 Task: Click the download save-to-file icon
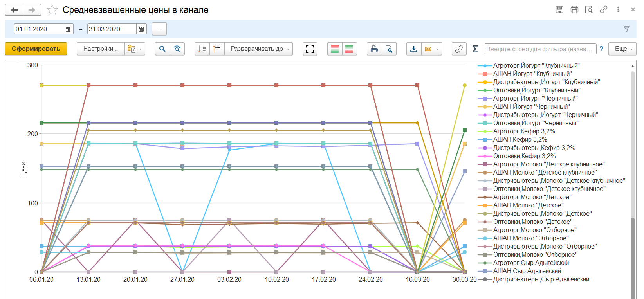[414, 49]
